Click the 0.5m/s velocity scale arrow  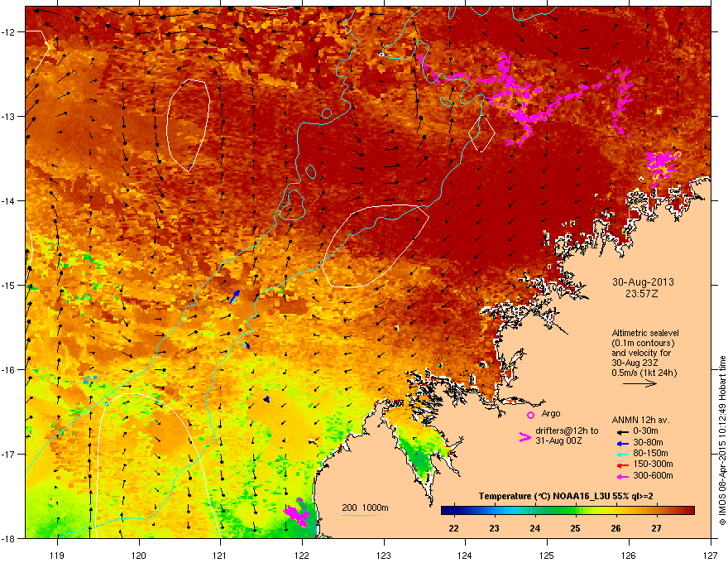click(x=639, y=383)
